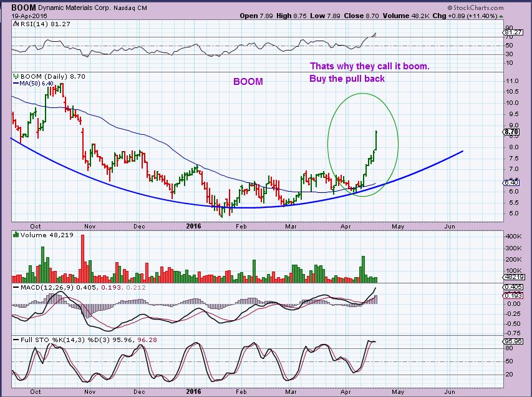Click the RSI(14) indicator icon

coord(16,24)
